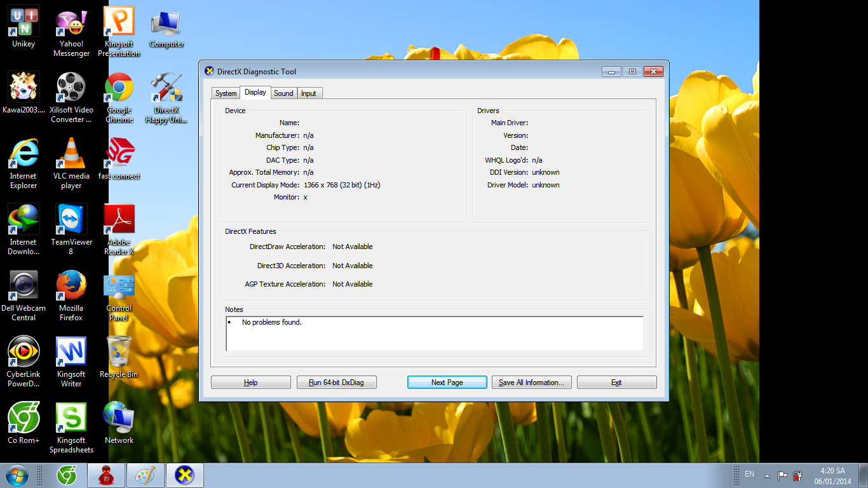Screen dimensions: 868x488
Task: Select DirectX Happy Uninstall icon
Action: pyautogui.click(x=166, y=98)
